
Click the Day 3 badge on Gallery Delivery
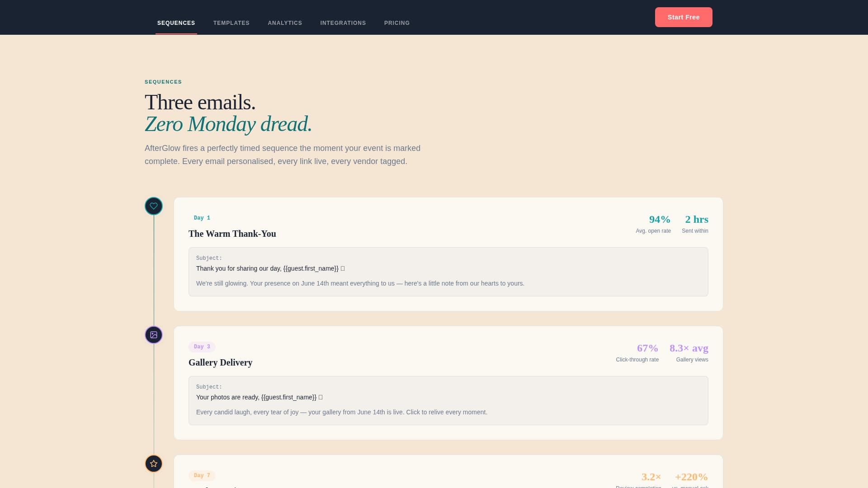[202, 347]
